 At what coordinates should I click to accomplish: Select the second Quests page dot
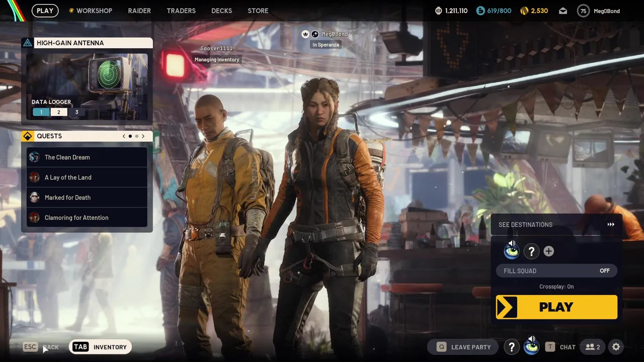pos(136,136)
